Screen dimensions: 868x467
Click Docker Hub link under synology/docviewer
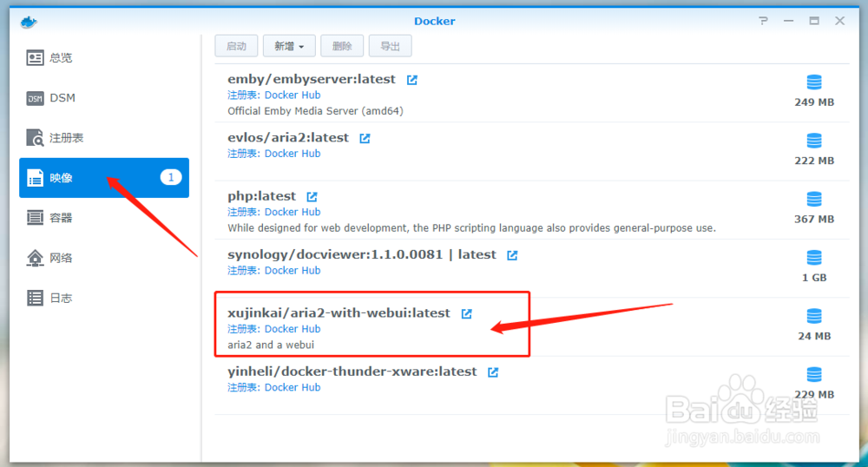(x=293, y=271)
